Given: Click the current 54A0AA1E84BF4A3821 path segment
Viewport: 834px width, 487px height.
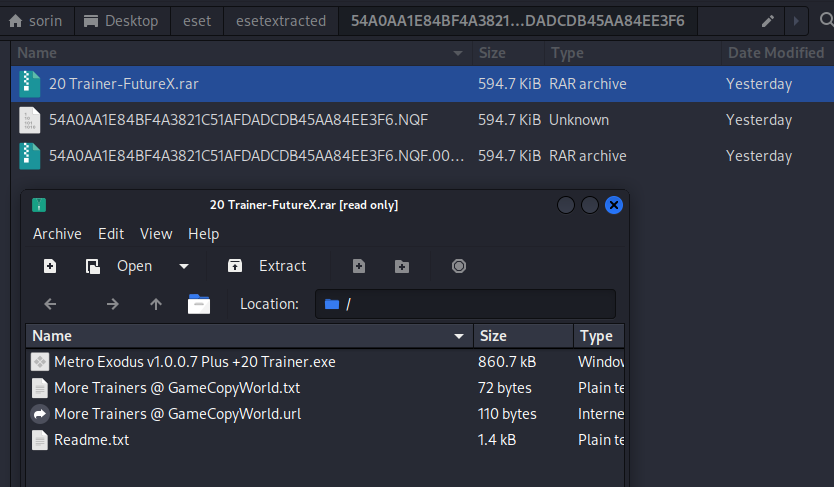Looking at the screenshot, I should (518, 21).
